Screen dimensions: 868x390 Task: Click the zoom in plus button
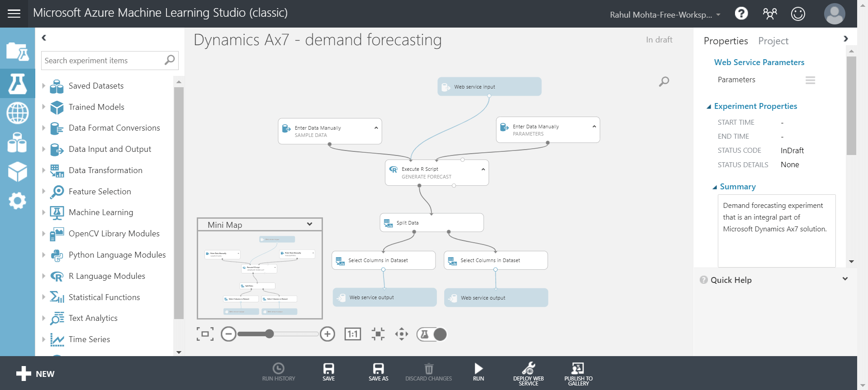click(x=327, y=334)
